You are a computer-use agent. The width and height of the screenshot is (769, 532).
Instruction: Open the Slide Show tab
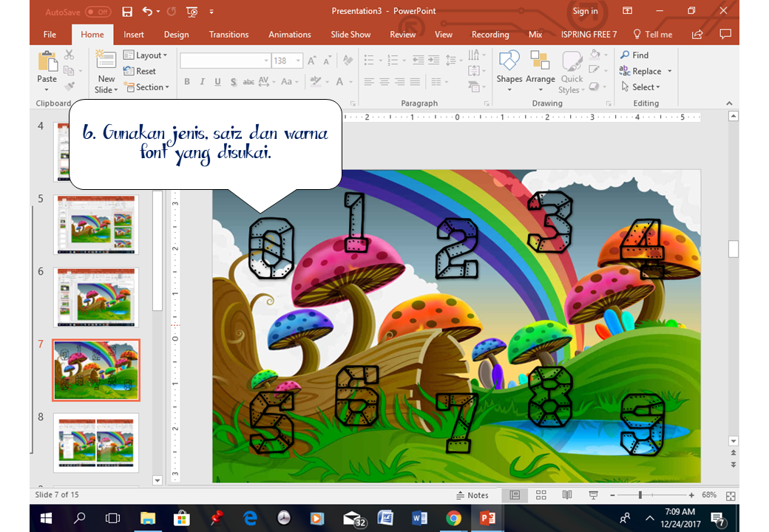(350, 34)
